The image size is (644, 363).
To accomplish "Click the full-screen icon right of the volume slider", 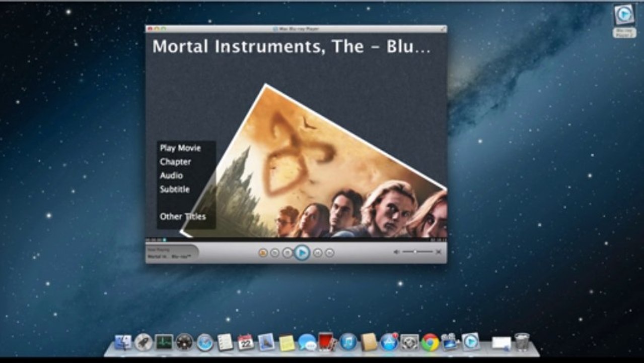I will tap(439, 252).
